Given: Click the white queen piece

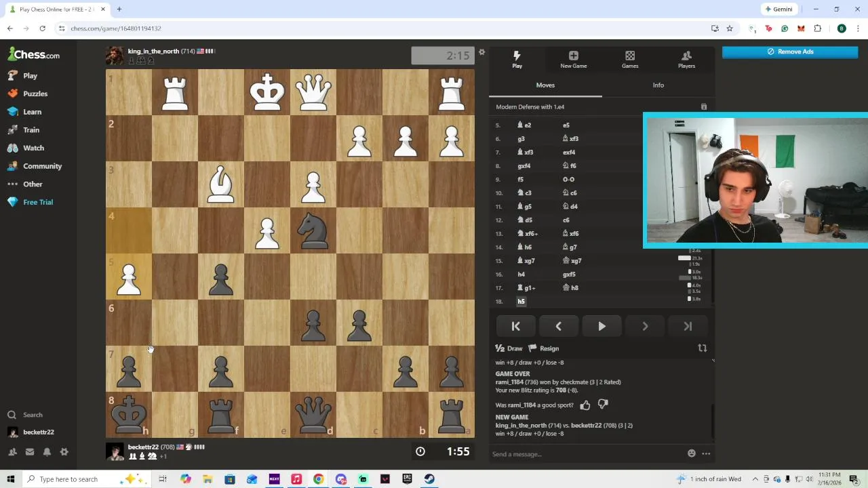Looking at the screenshot, I should click(x=313, y=92).
